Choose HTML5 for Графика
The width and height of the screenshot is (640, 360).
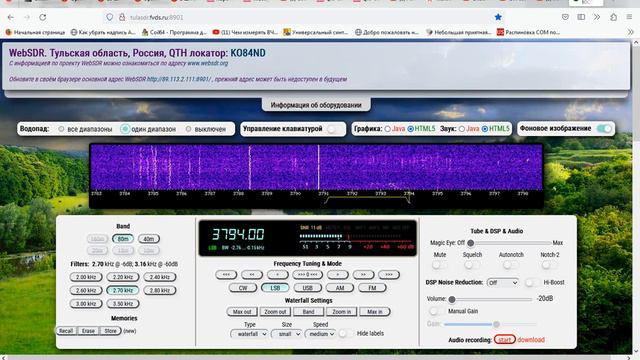coord(411,129)
